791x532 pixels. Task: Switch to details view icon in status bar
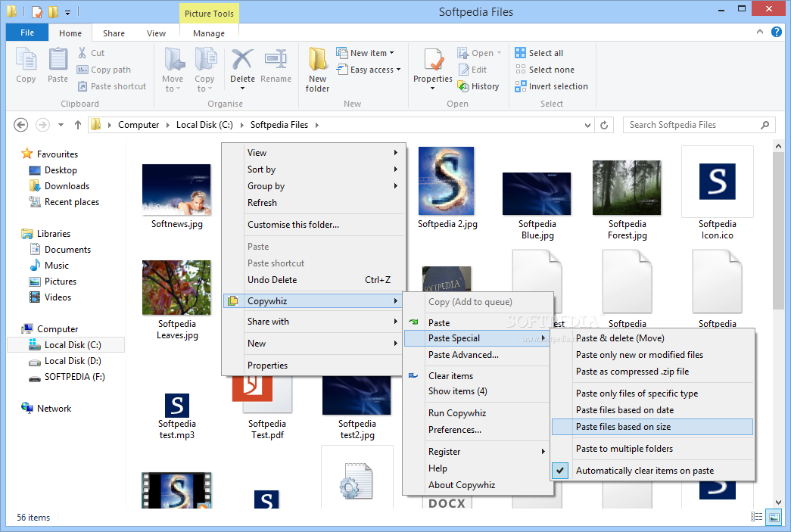[756, 516]
